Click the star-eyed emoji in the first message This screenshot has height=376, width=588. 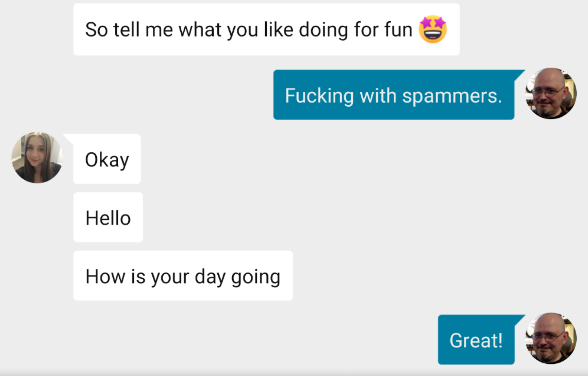coord(432,29)
